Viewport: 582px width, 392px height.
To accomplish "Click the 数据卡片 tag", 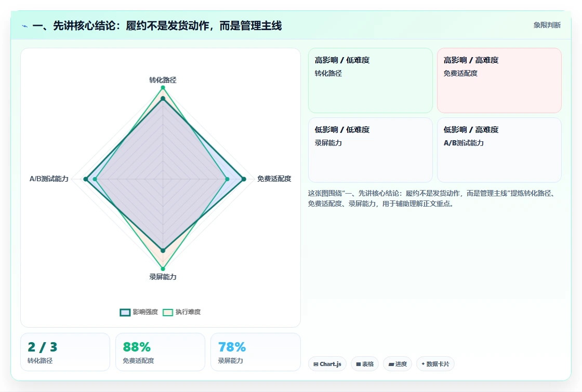I will tap(435, 364).
